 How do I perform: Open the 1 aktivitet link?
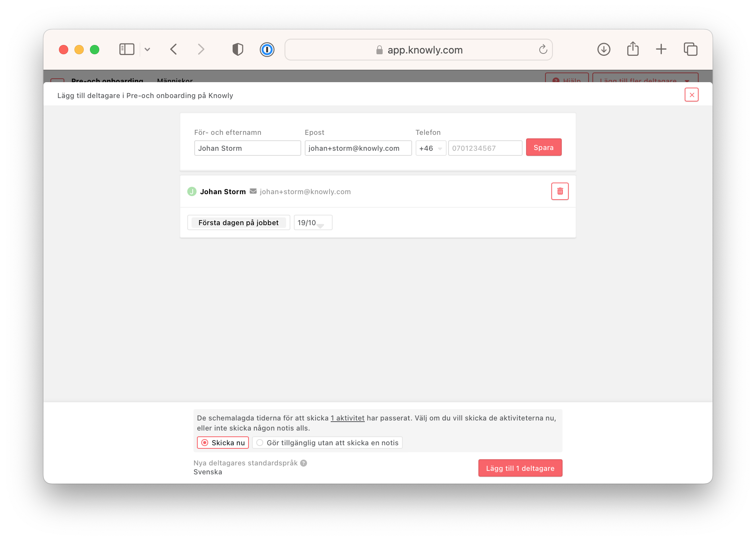coord(347,418)
